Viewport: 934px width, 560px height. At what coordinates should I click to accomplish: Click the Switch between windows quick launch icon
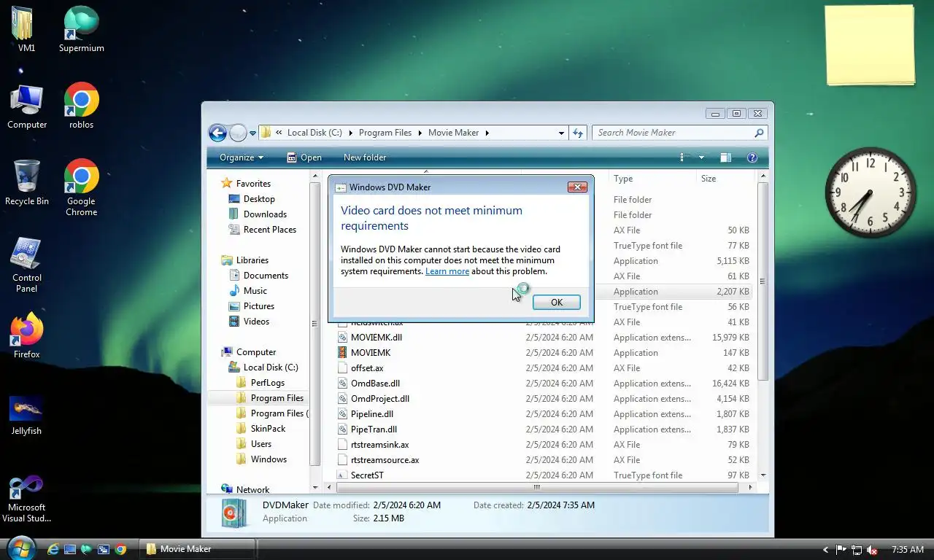[104, 549]
